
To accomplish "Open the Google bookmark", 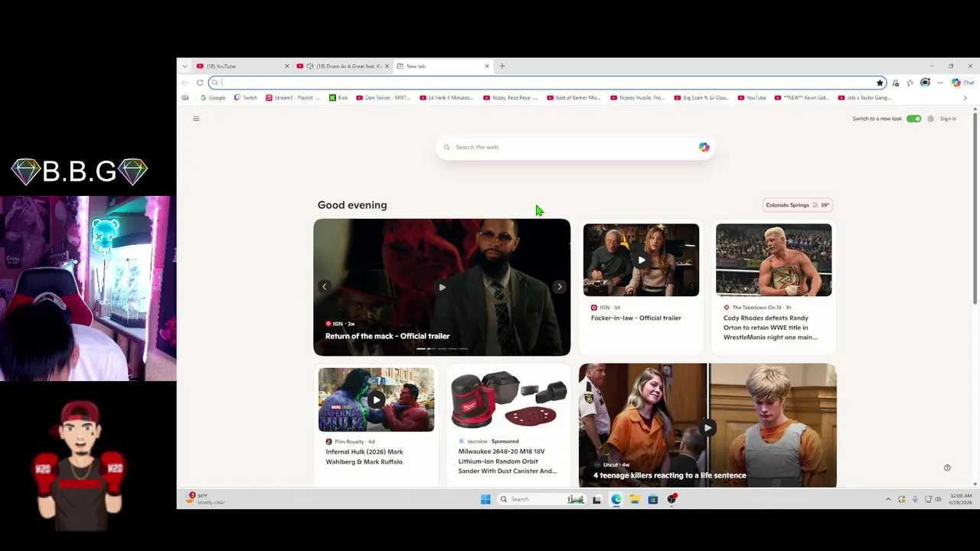I will pyautogui.click(x=213, y=98).
